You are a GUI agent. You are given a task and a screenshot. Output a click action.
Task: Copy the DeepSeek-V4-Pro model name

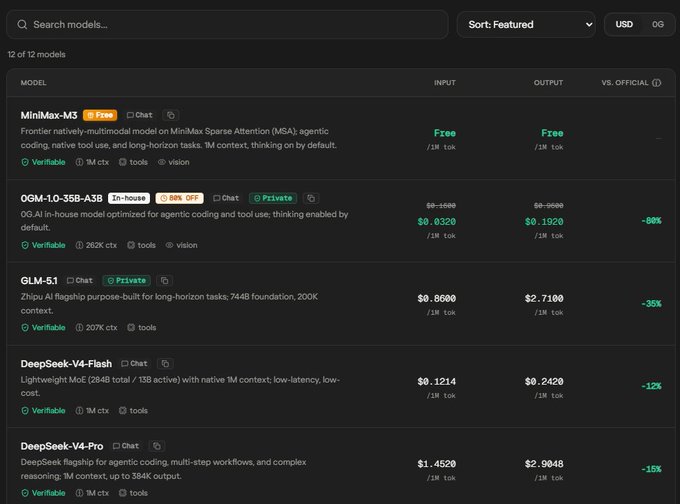click(x=157, y=446)
